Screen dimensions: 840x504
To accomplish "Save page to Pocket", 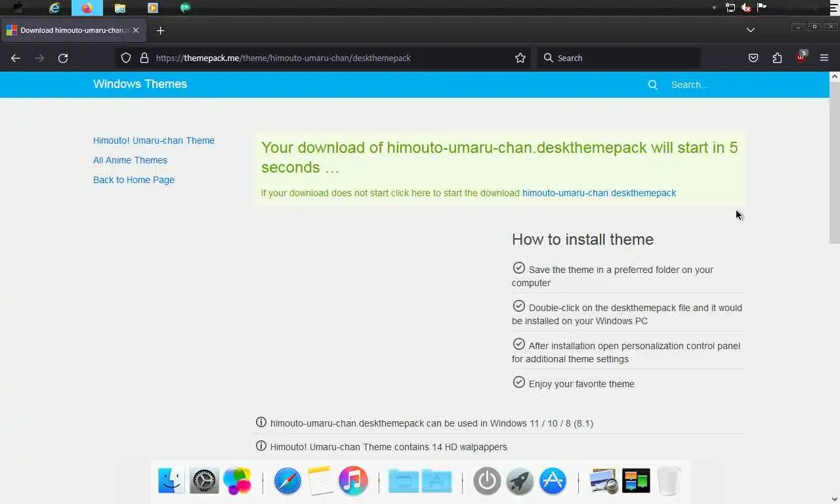I will pos(753,58).
